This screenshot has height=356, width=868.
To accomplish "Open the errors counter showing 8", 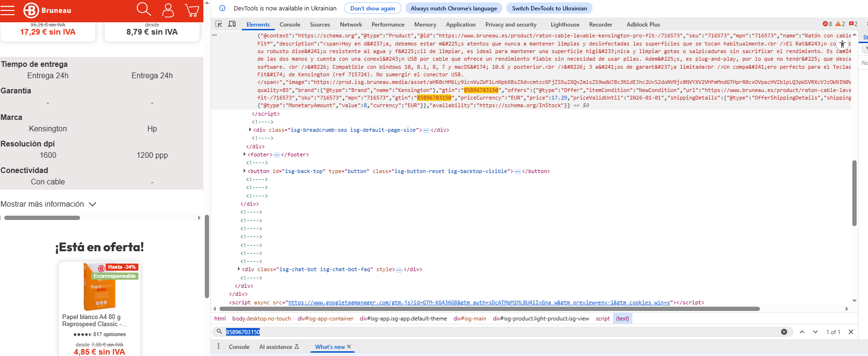I will 827,24.
